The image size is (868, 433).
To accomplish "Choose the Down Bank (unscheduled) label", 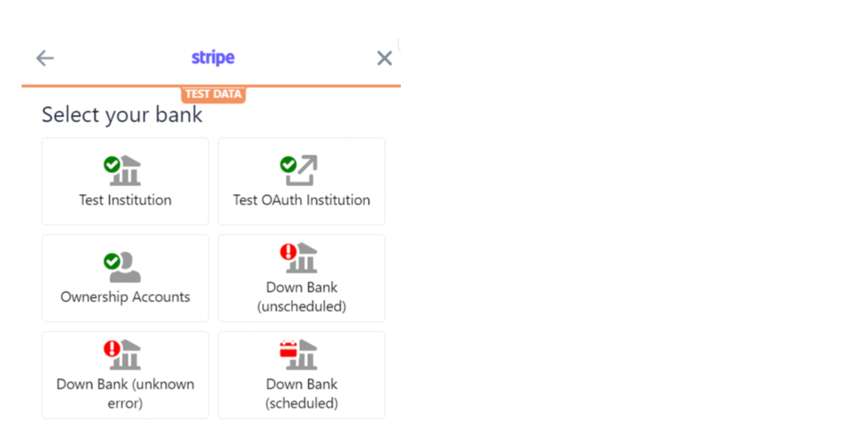I will click(x=301, y=297).
